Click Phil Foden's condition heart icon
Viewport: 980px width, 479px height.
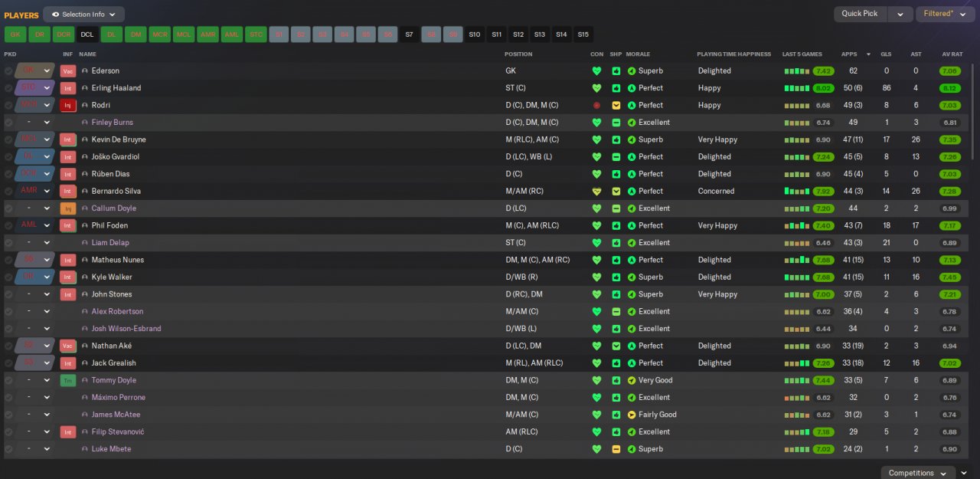596,225
